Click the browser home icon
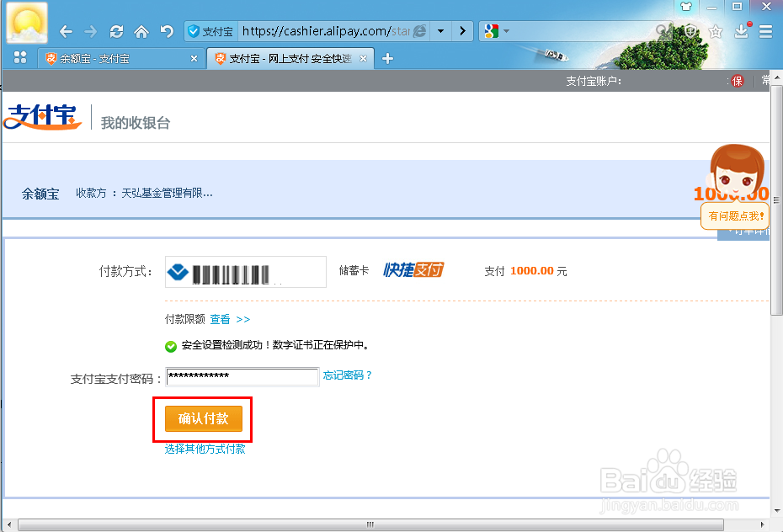 [x=141, y=30]
